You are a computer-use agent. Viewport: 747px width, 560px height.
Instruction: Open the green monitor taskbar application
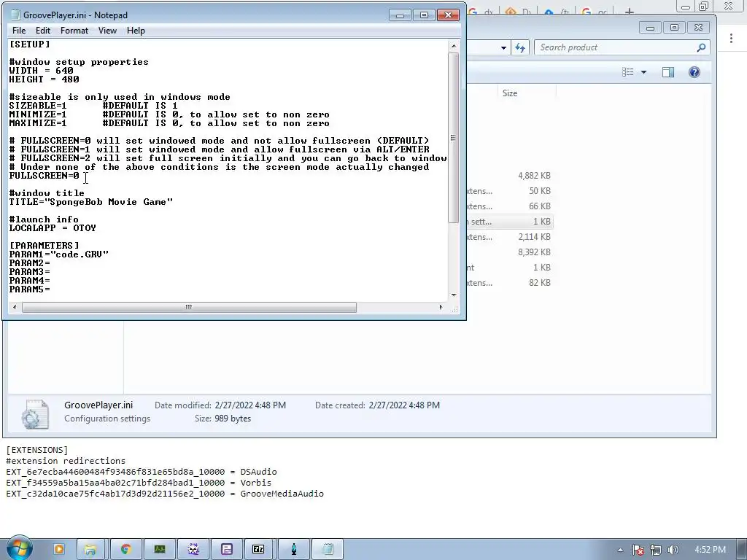tap(160, 549)
